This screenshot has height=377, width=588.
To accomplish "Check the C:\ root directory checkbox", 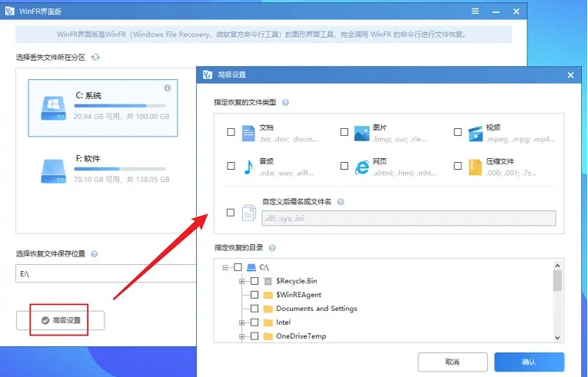I will [x=238, y=267].
